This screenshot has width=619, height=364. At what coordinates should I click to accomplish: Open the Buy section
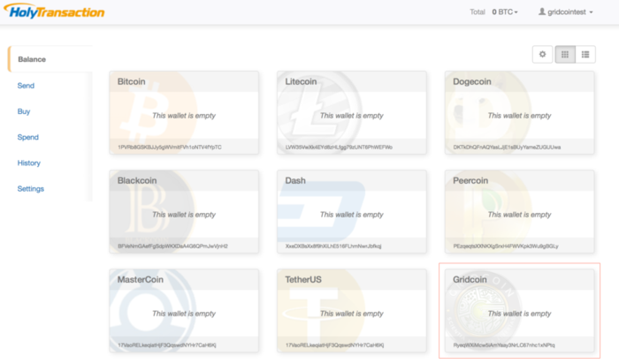click(x=24, y=111)
